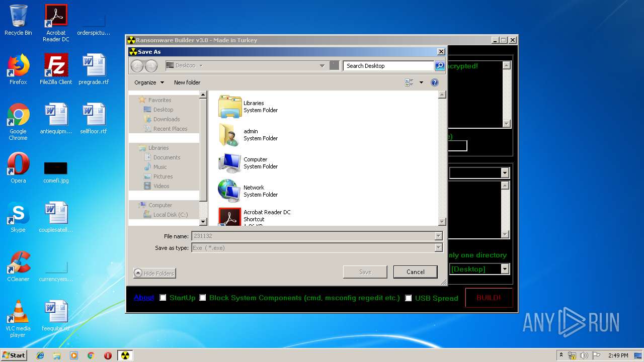Open Opera from the taskbar
Viewport: 644px width, 362px height.
tap(108, 355)
